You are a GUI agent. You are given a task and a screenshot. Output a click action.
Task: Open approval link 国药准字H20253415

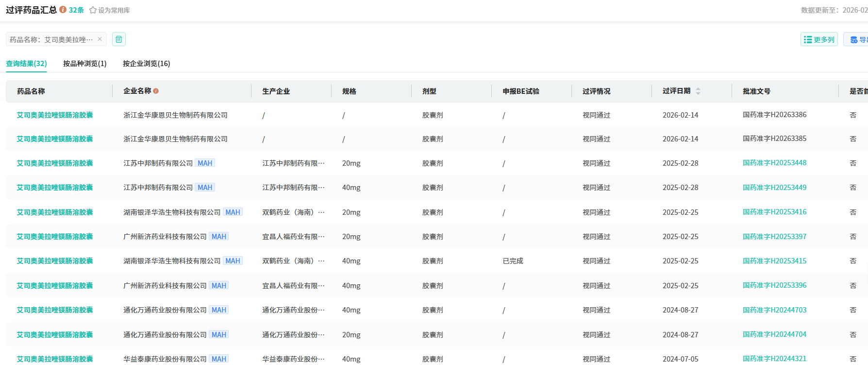pyautogui.click(x=774, y=261)
